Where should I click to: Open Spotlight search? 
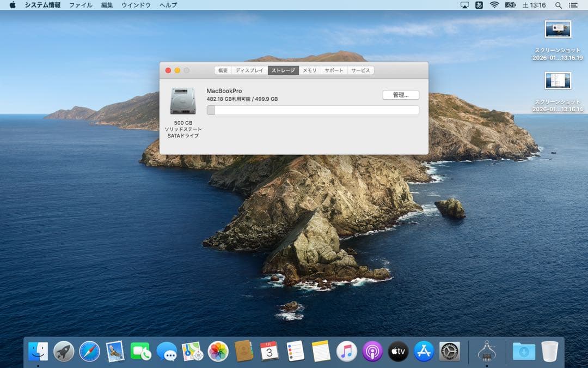point(558,5)
